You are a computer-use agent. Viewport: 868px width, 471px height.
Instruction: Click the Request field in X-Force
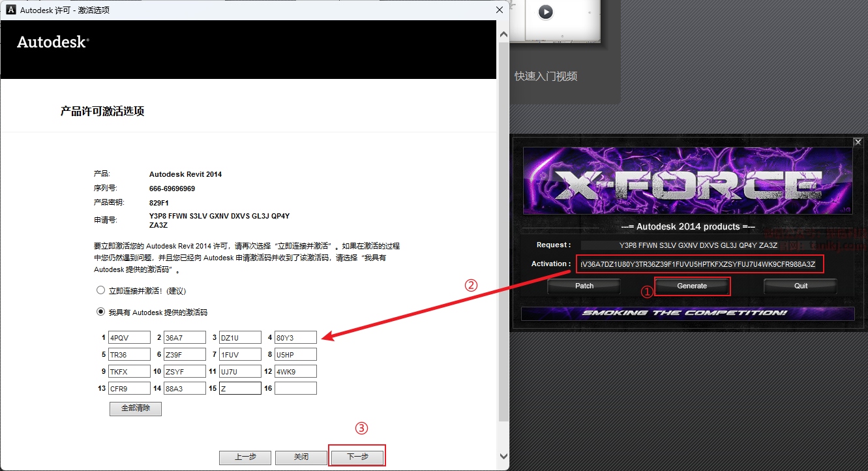click(x=698, y=245)
